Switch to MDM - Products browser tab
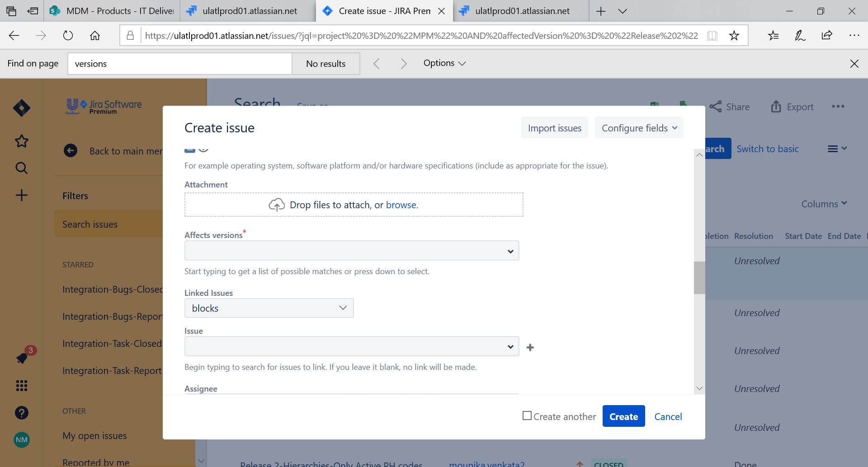Viewport: 868px width, 467px height. coord(112,11)
